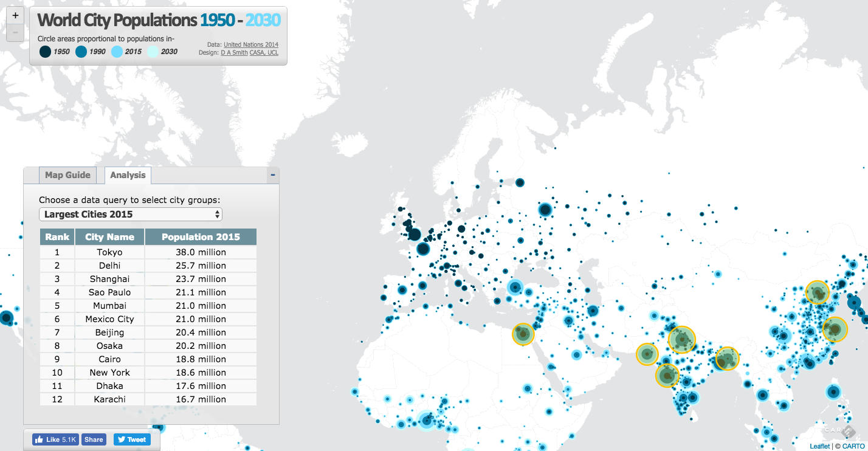
Task: Open the Leaflet attribution link
Action: coord(820,446)
